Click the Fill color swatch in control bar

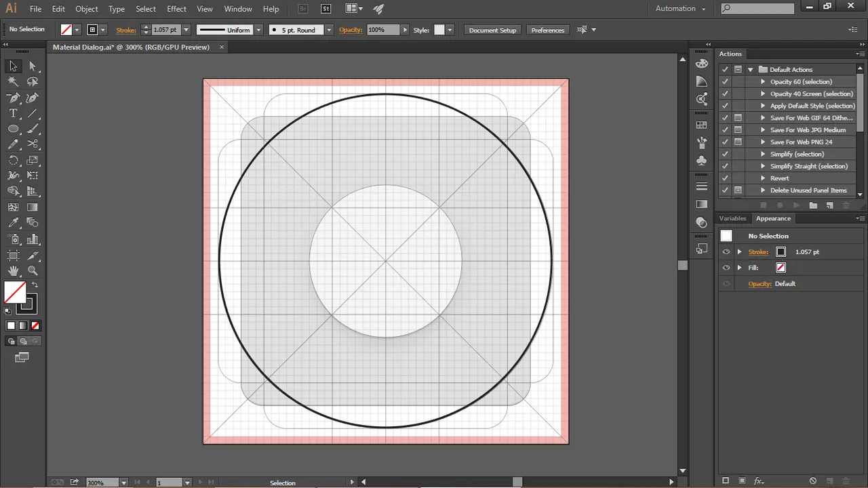66,30
